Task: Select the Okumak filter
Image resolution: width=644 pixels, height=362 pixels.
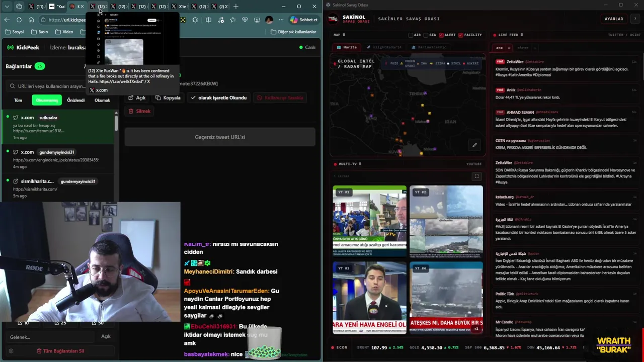Action: (x=102, y=100)
